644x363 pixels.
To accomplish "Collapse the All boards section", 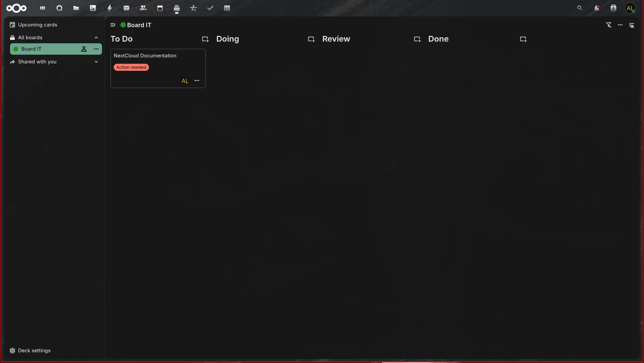I will point(96,38).
